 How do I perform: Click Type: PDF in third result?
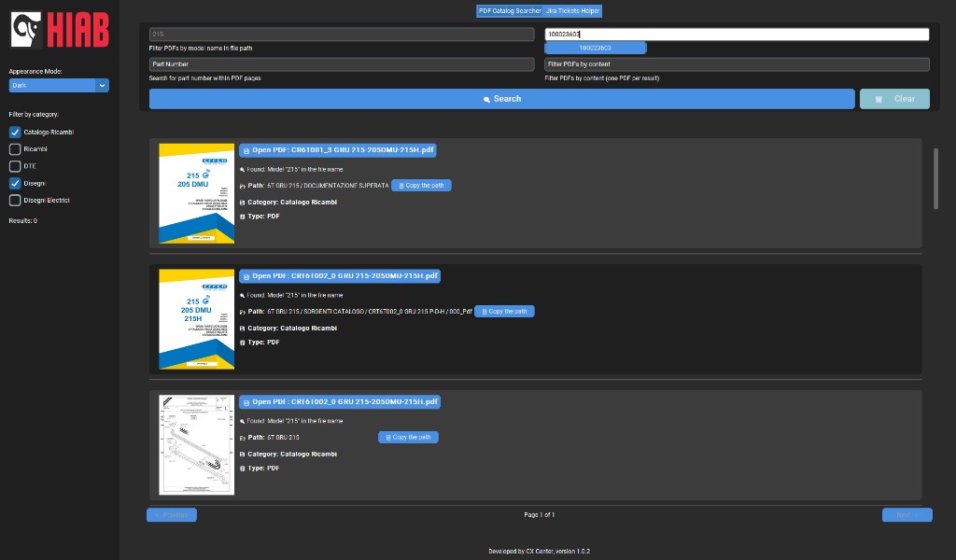(x=263, y=468)
